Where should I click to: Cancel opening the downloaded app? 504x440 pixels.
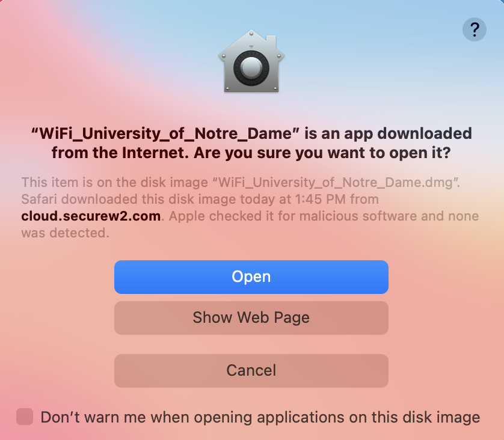[x=251, y=370]
